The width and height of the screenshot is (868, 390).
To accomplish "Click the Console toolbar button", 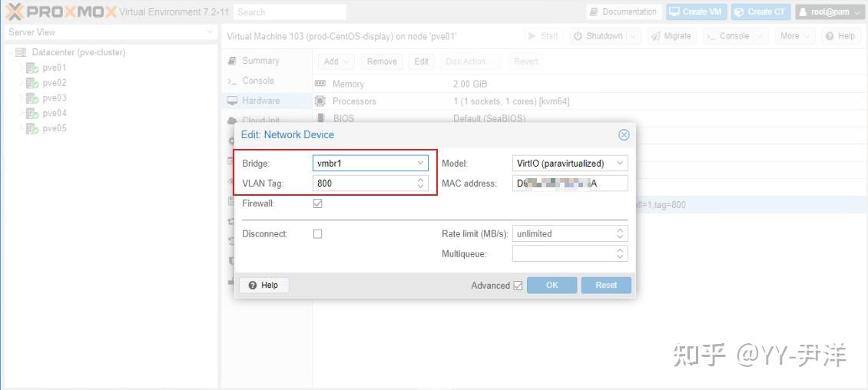I will 728,36.
